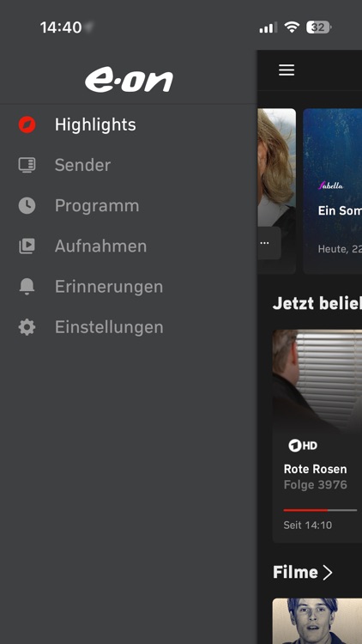This screenshot has height=644, width=362.
Task: Click the Erinnerungen bell icon
Action: tap(27, 287)
